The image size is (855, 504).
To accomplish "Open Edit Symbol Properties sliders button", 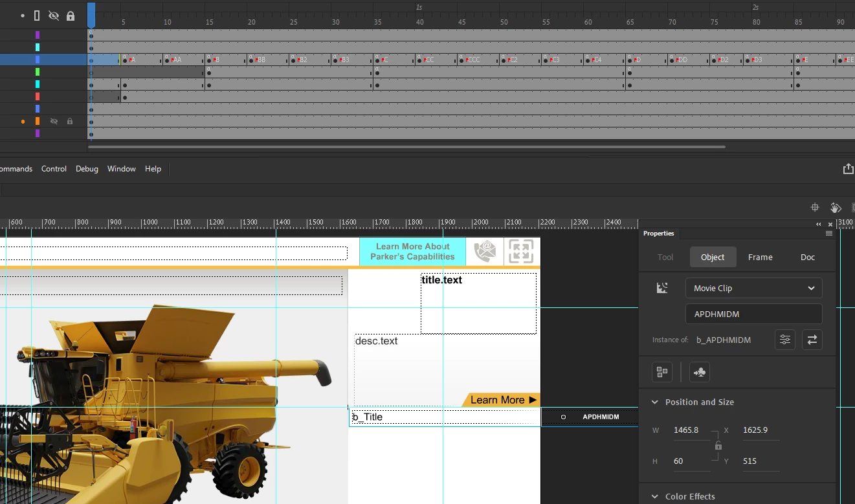I will (785, 340).
